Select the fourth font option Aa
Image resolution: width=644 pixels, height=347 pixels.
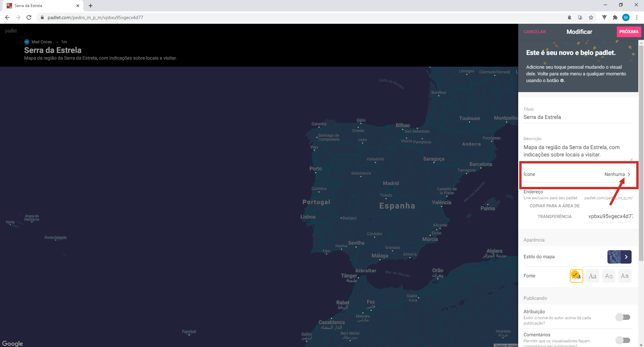[x=625, y=276]
